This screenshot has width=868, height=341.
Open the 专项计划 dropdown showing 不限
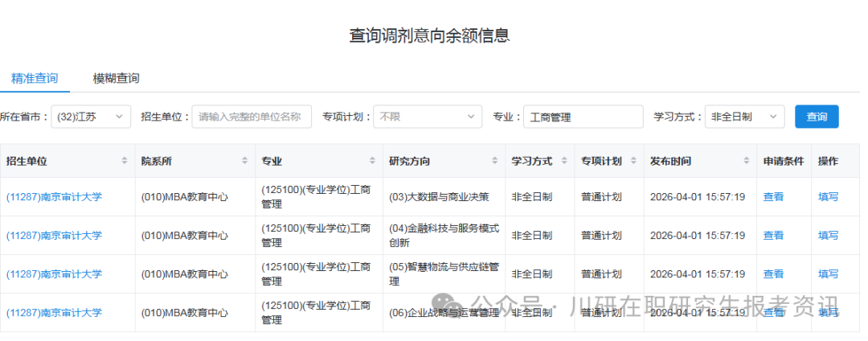click(x=426, y=117)
